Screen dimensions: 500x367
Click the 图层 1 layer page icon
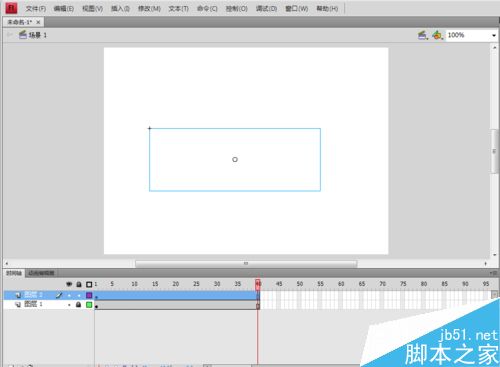click(18, 305)
